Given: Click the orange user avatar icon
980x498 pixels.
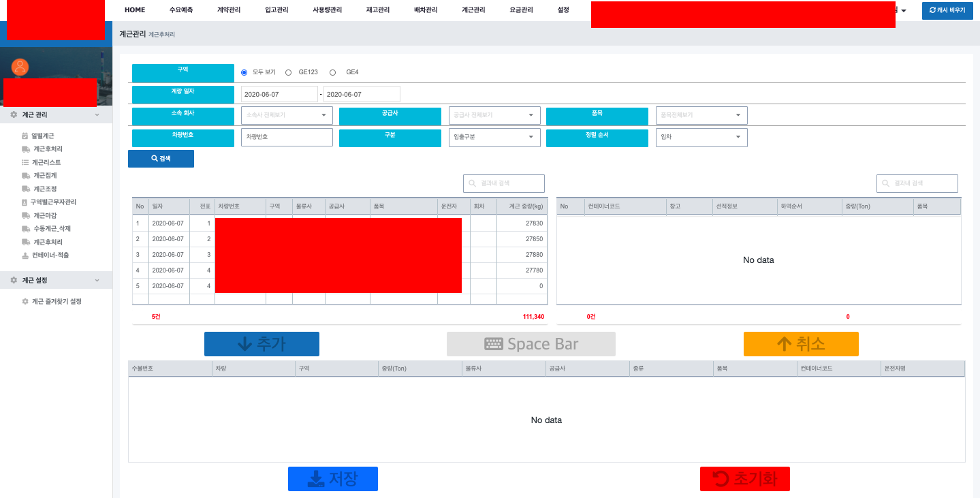Looking at the screenshot, I should [20, 67].
